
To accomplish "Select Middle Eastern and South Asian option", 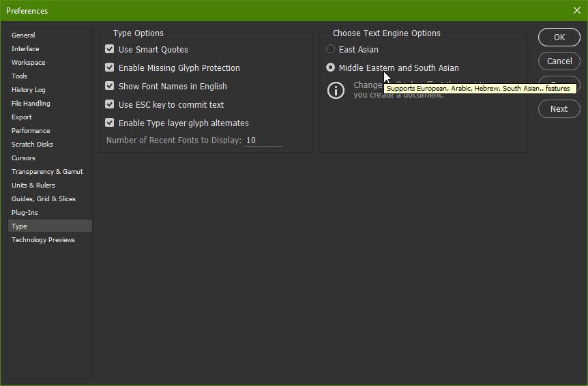I will 330,68.
